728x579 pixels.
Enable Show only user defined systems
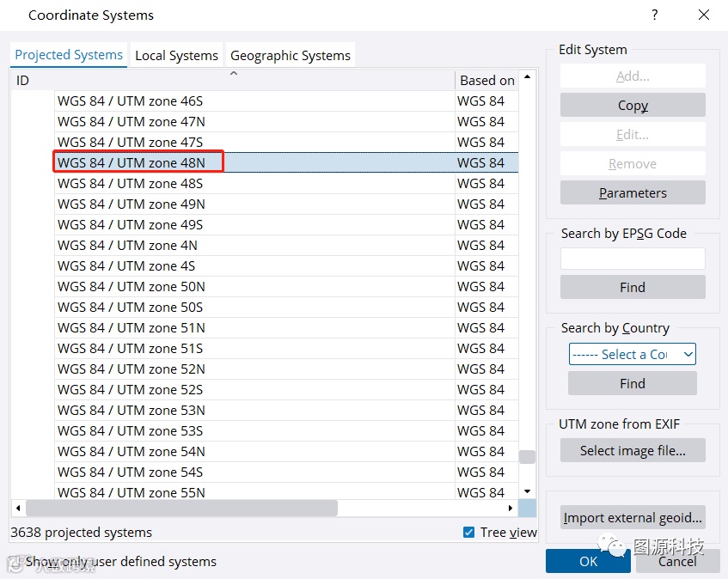click(16, 562)
